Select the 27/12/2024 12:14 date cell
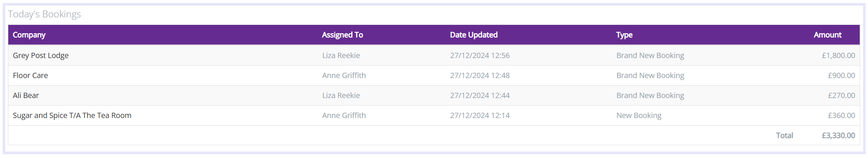 [480, 115]
